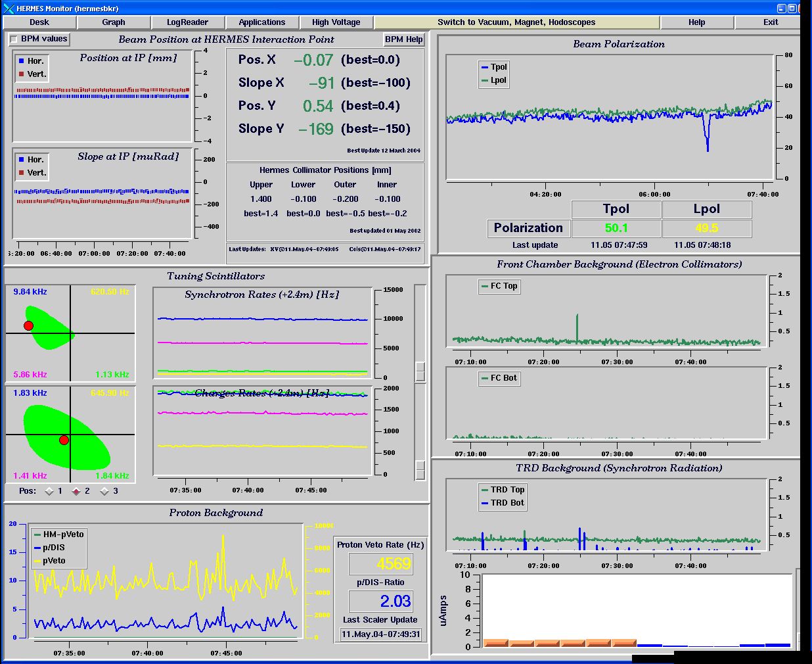Open the Graph menu

tap(113, 22)
